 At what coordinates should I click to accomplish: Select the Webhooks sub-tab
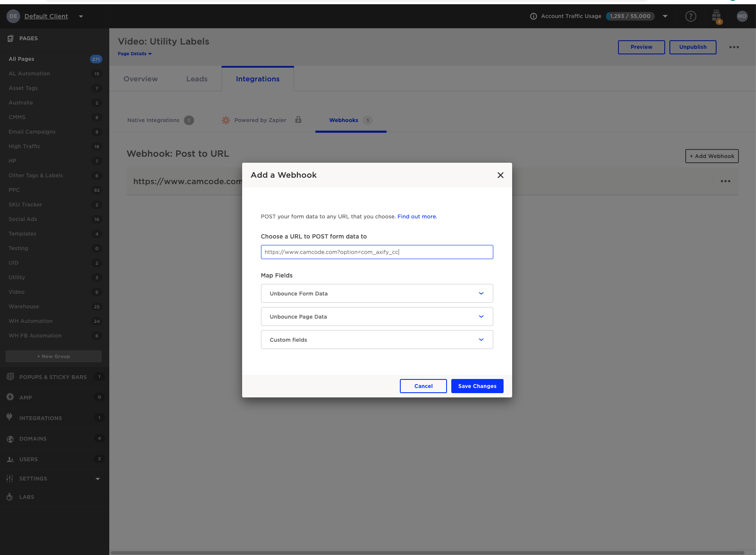[351, 120]
